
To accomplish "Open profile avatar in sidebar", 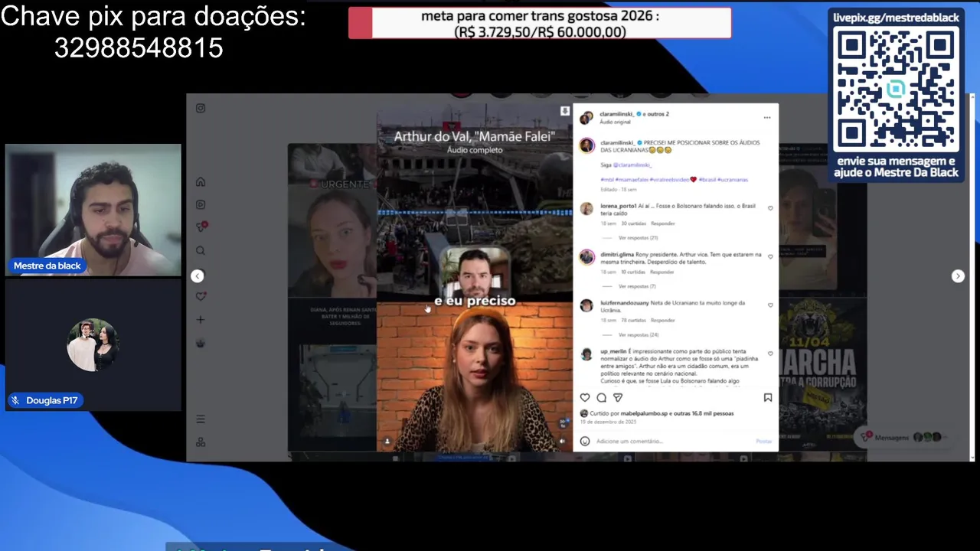I will 201,343.
